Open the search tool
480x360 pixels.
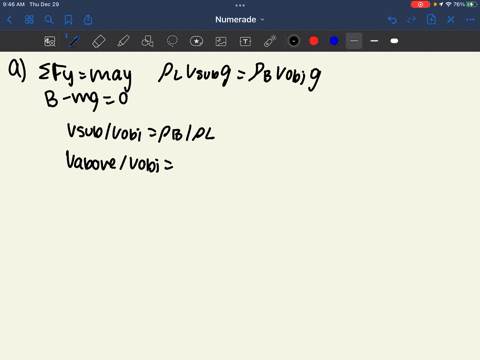[49, 20]
